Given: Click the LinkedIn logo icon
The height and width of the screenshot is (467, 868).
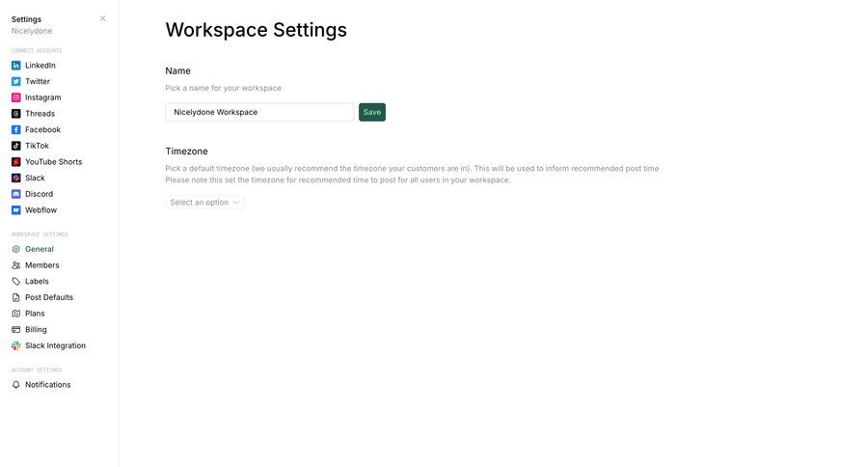Looking at the screenshot, I should tap(16, 66).
